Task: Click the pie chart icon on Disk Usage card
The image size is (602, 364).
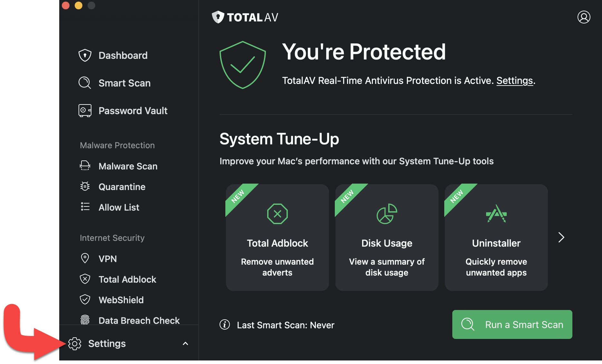Action: tap(387, 214)
